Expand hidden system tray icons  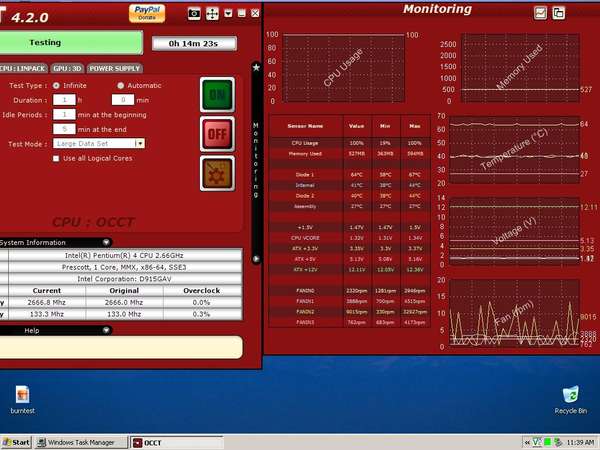click(527, 443)
